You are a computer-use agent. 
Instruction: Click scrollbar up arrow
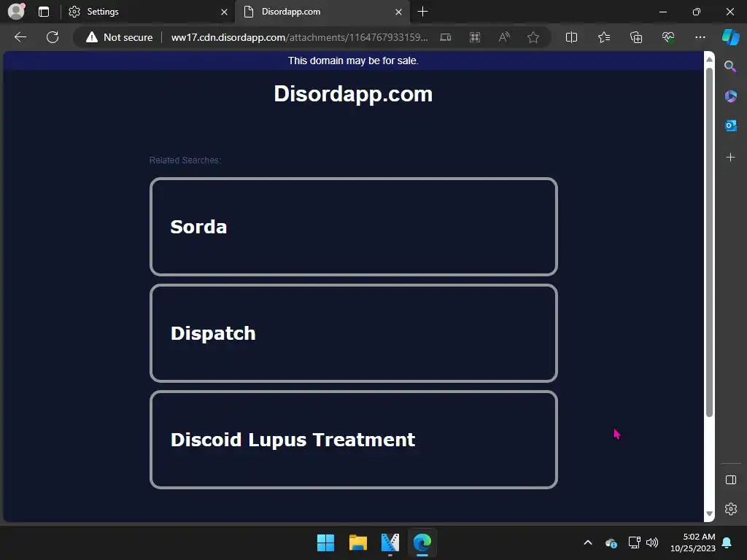point(709,60)
